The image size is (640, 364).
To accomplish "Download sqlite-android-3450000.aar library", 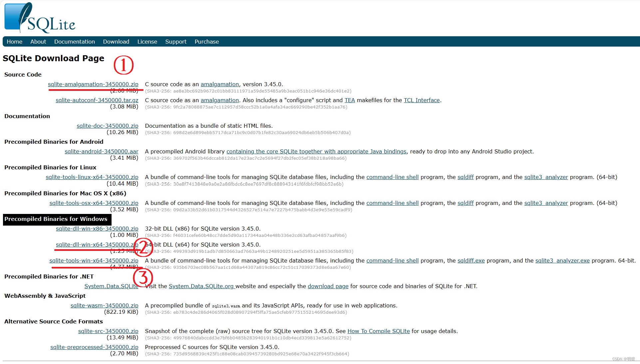I will tap(101, 151).
